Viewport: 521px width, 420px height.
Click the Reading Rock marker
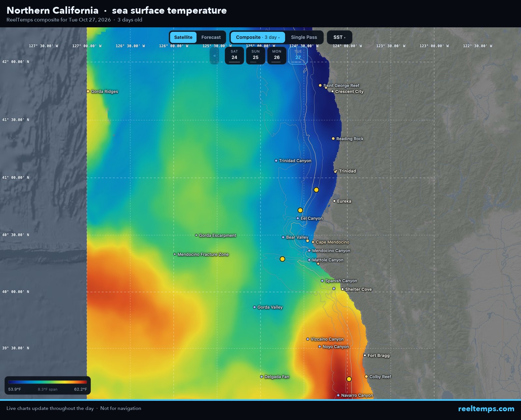coord(333,139)
